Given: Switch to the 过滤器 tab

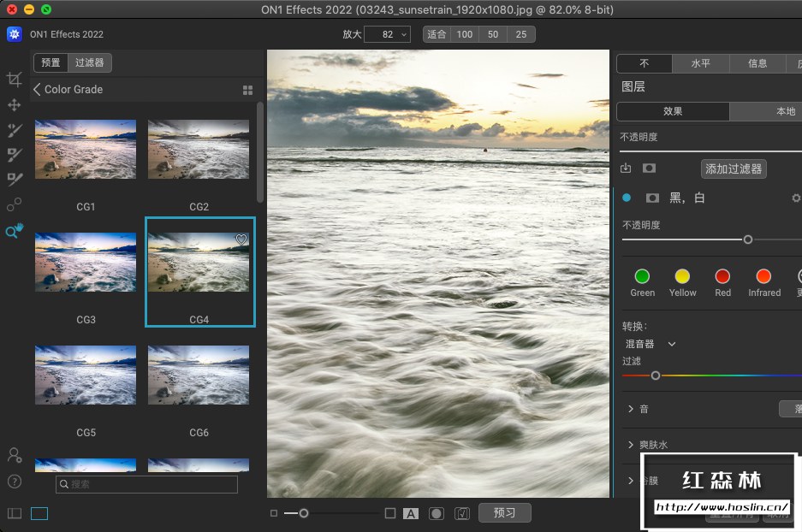Looking at the screenshot, I should pos(89,62).
